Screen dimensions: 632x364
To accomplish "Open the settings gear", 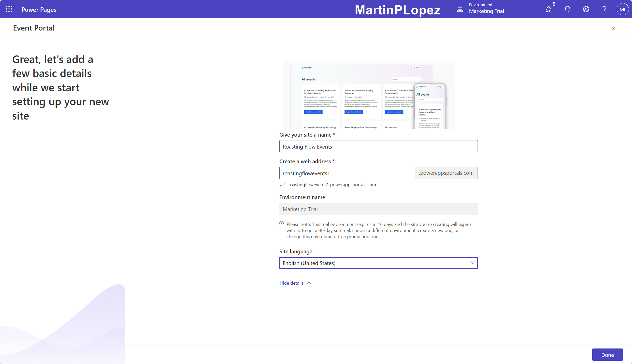I will (586, 9).
